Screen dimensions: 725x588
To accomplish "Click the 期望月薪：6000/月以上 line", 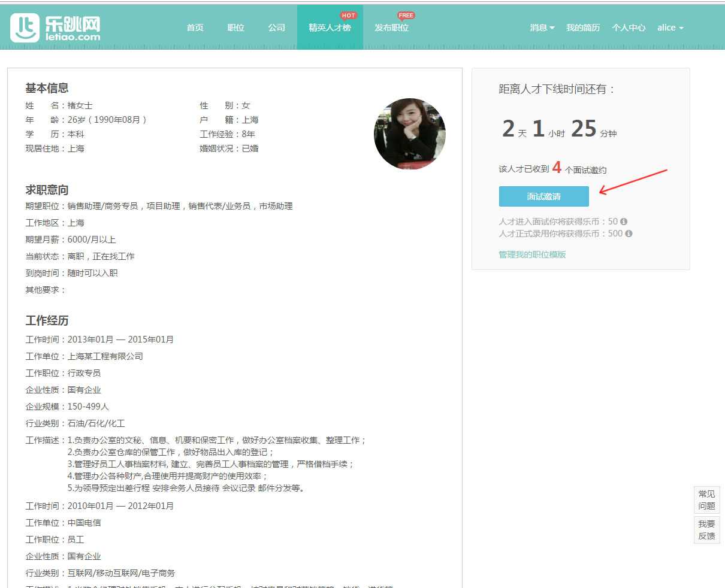I will 71,240.
